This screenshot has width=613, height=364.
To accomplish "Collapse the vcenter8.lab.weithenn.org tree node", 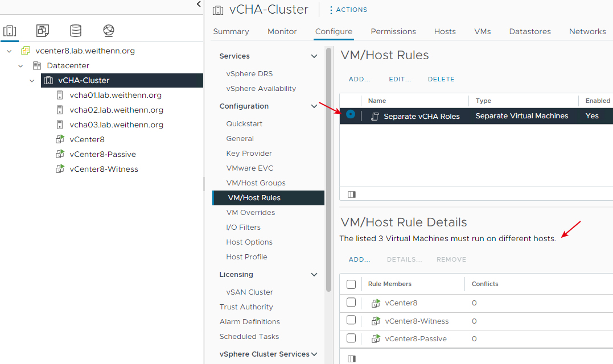I will coord(9,51).
